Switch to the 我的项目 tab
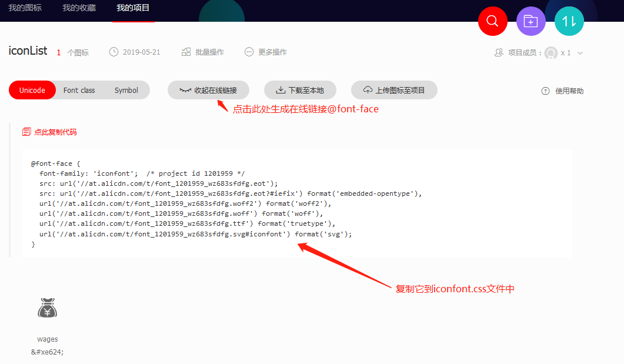The height and width of the screenshot is (364, 624). (x=134, y=8)
